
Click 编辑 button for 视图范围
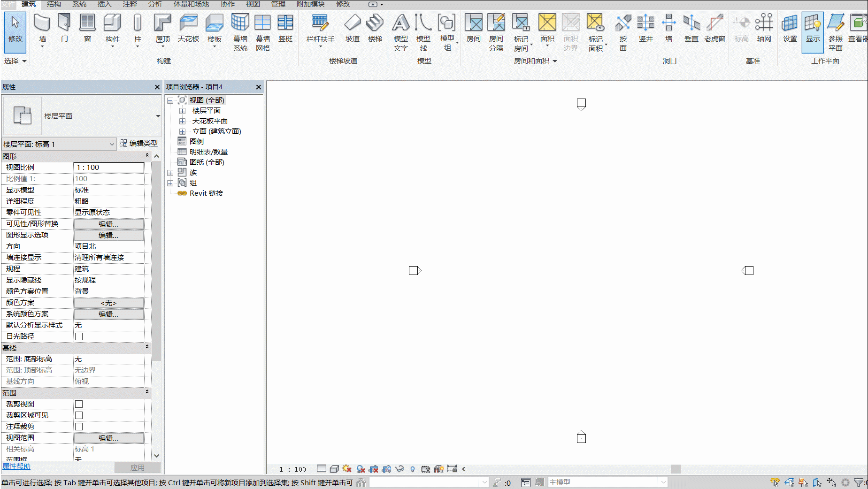[x=109, y=438]
